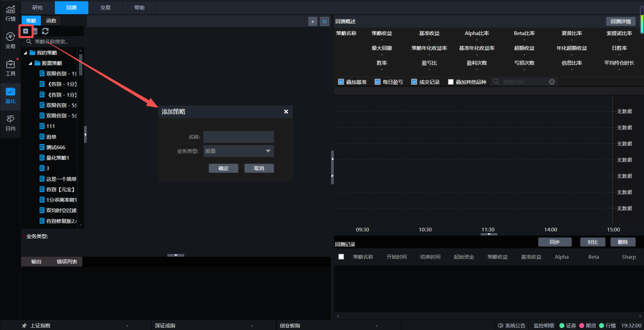
Task: Click the 确定 button in dialog
Action: click(x=223, y=168)
